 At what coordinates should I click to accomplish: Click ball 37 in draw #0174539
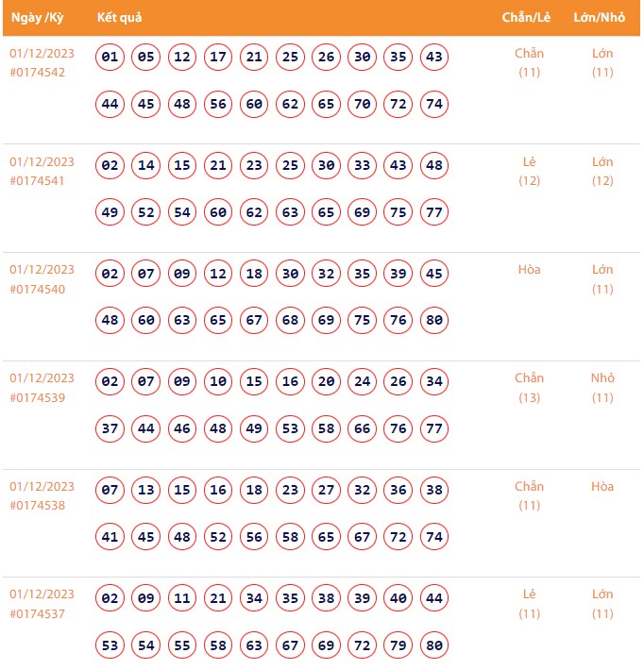click(110, 428)
